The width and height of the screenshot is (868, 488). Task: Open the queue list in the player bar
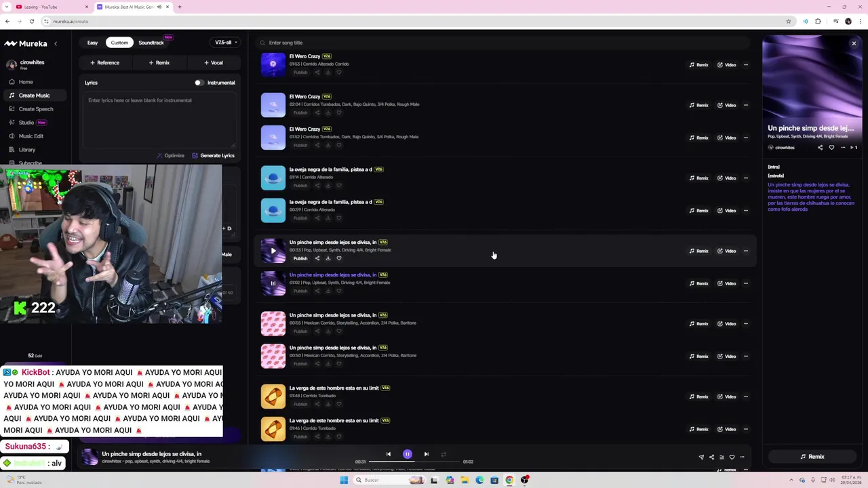pos(722,457)
